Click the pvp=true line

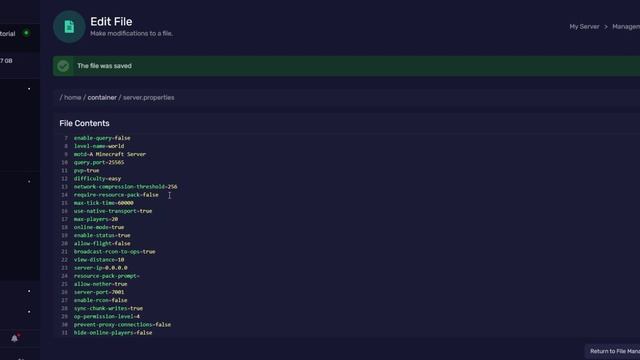tap(87, 171)
